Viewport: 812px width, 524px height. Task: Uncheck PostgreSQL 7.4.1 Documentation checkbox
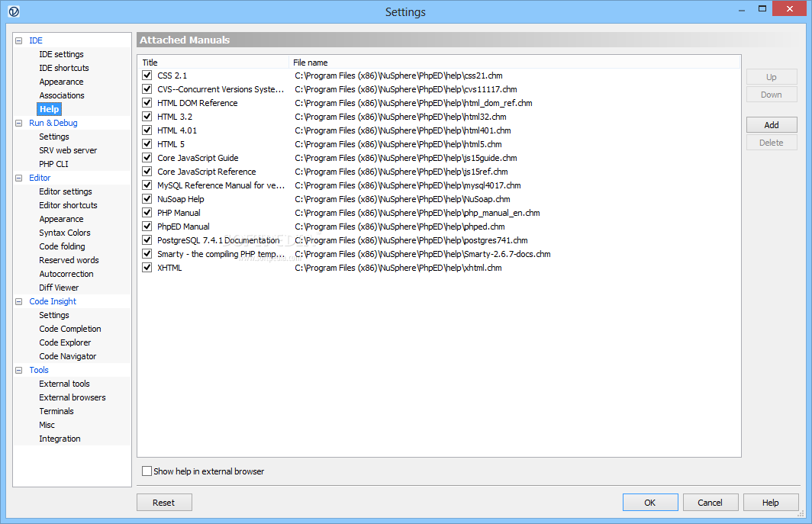[x=147, y=239]
